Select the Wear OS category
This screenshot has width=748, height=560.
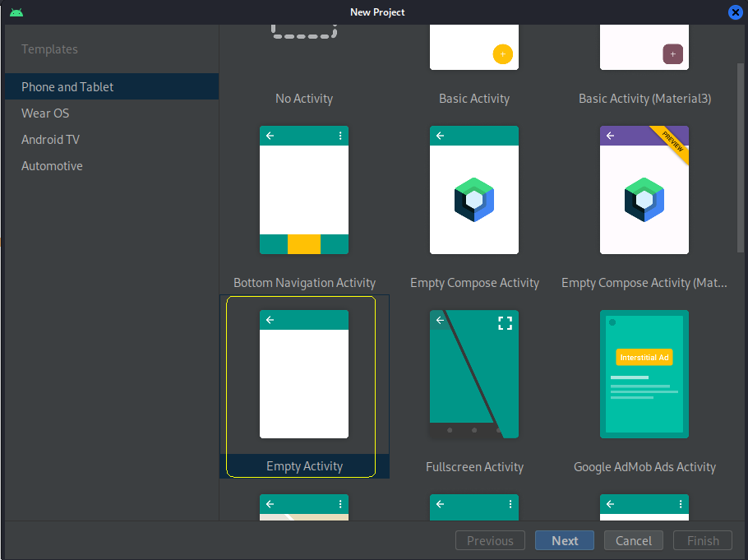point(112,113)
